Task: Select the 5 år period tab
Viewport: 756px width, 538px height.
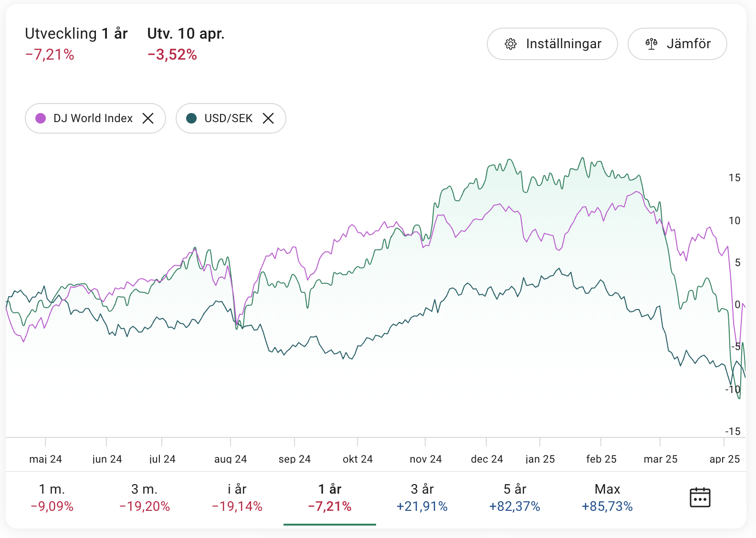Action: 515,497
